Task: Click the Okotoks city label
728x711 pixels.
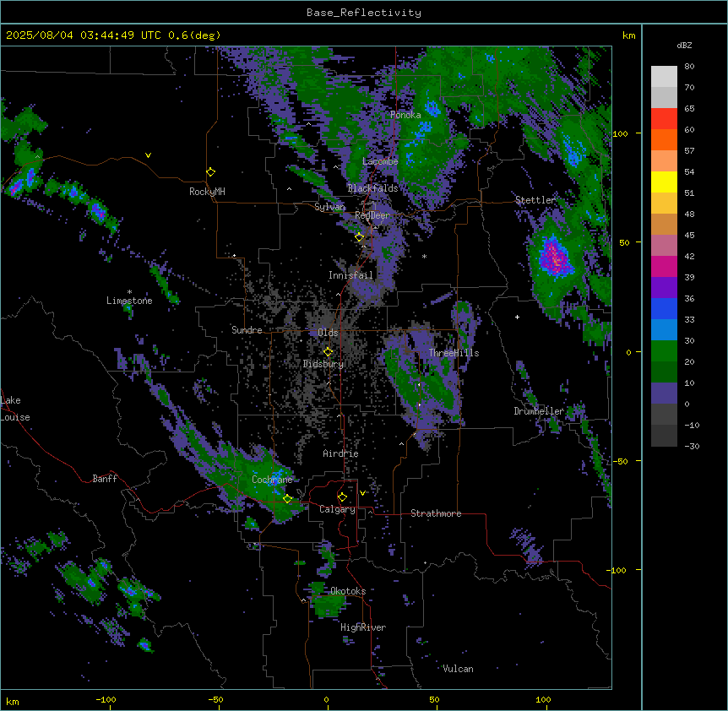Action: [x=348, y=591]
